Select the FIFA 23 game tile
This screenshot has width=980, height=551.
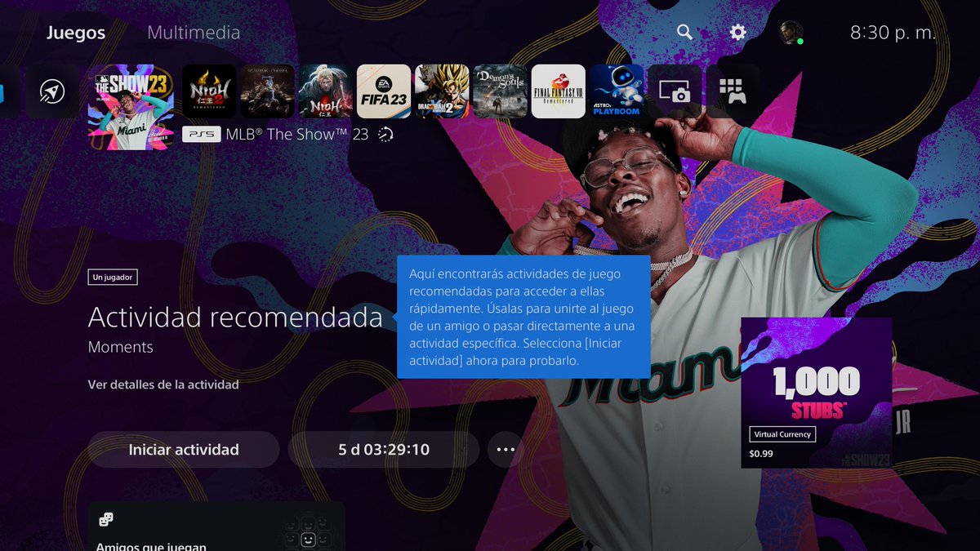tap(384, 91)
